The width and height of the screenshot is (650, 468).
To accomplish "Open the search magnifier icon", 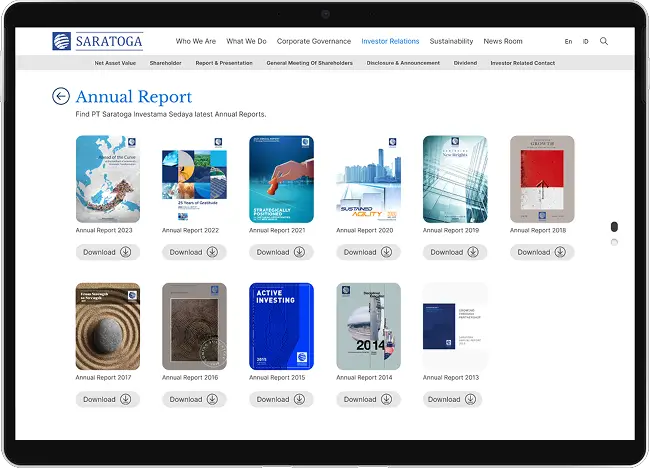I will (603, 42).
